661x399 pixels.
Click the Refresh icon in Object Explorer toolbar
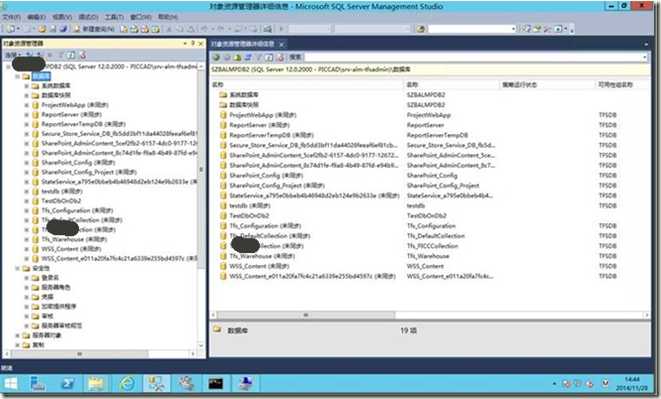pos(72,55)
